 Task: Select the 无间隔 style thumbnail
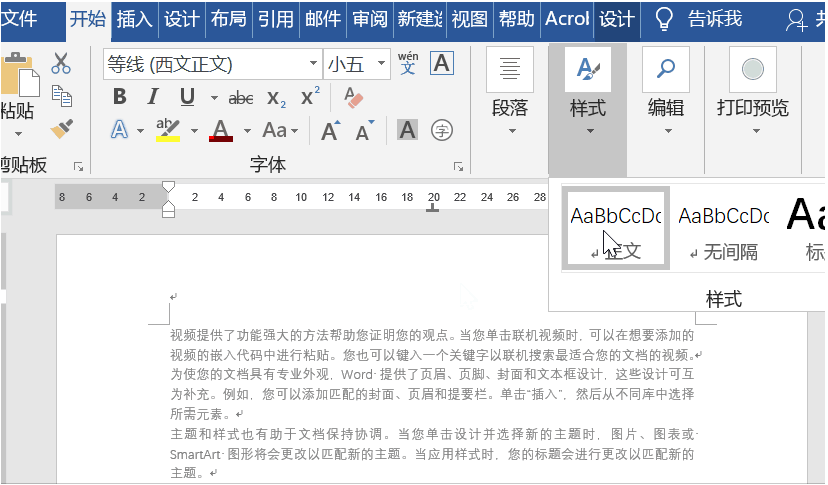click(x=724, y=227)
